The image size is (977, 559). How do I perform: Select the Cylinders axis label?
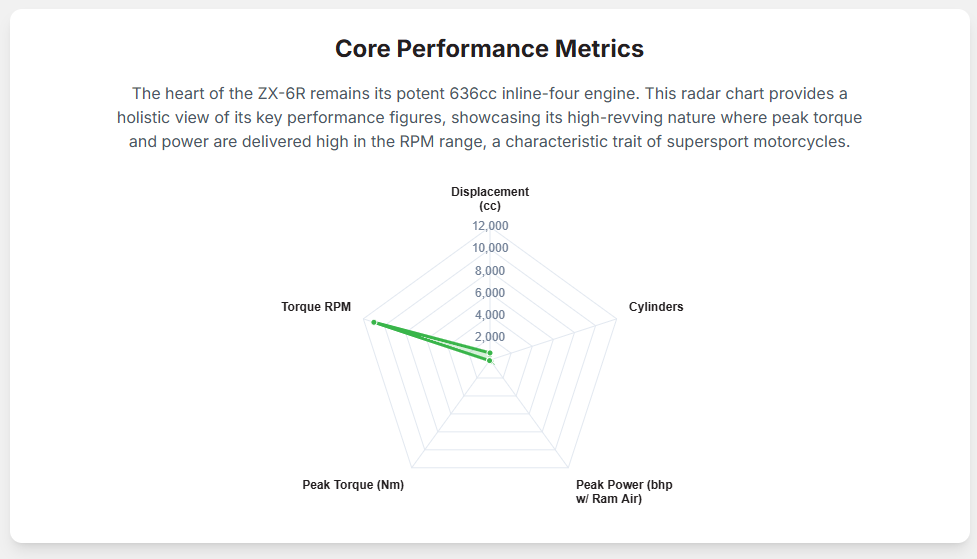(656, 307)
